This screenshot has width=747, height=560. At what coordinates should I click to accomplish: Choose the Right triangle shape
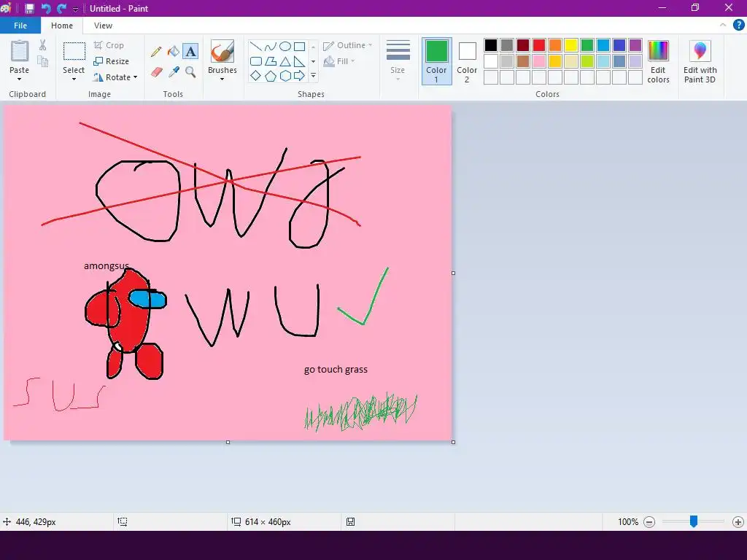tap(299, 61)
